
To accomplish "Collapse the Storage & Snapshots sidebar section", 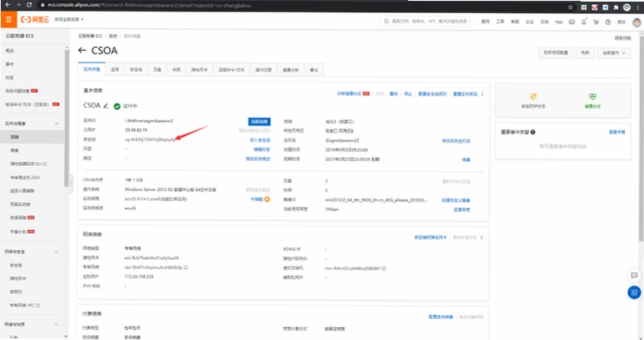I will point(57,325).
